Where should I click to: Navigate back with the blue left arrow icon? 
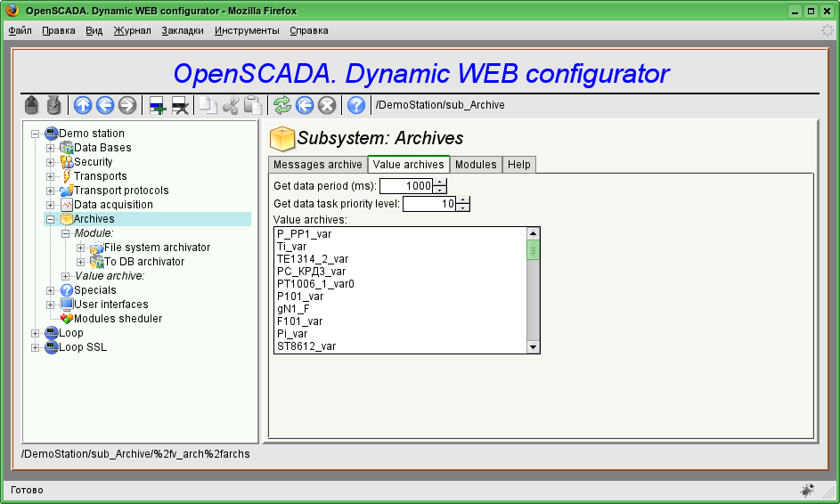coord(105,105)
